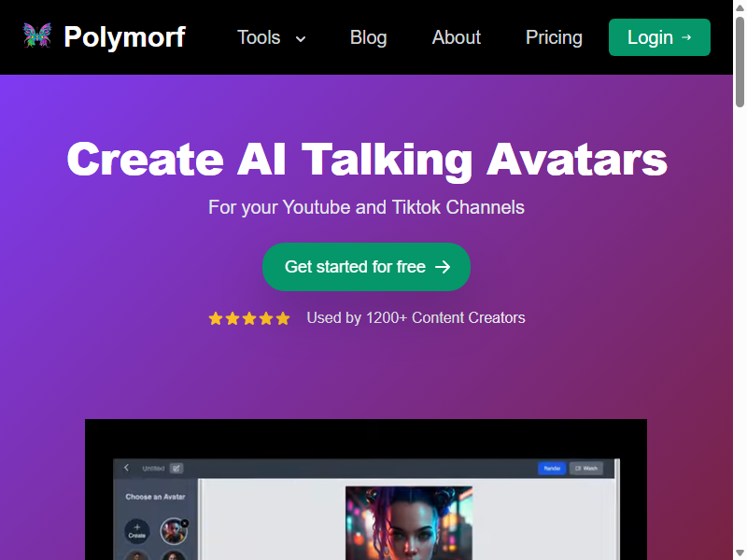Image resolution: width=747 pixels, height=560 pixels.
Task: Click 'Used by 1200+ Content Creators' text
Action: [x=416, y=317]
